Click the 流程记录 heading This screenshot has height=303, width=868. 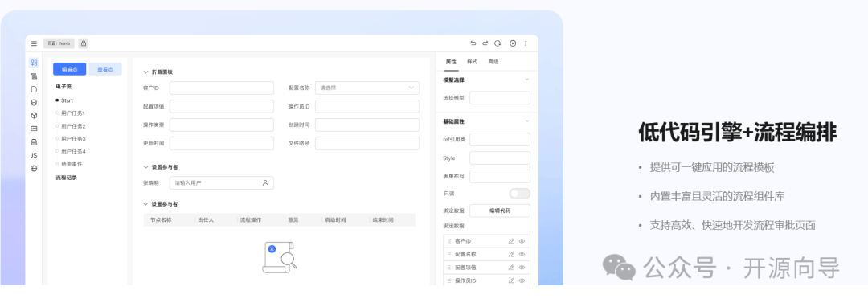tap(67, 178)
